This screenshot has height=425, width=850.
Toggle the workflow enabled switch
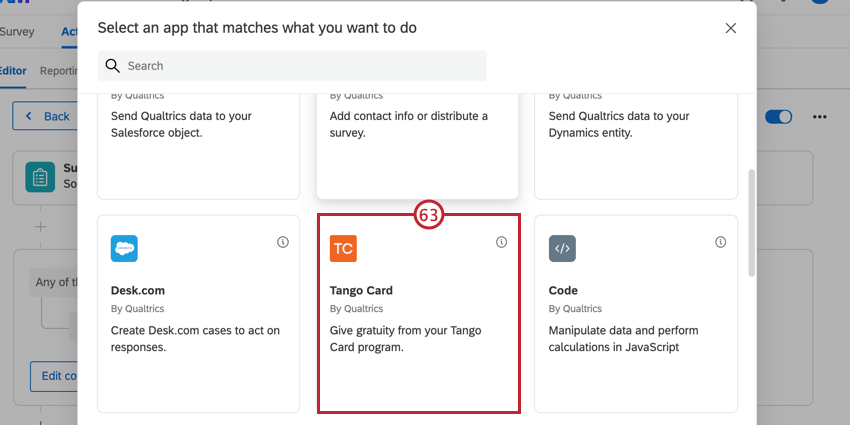[779, 117]
